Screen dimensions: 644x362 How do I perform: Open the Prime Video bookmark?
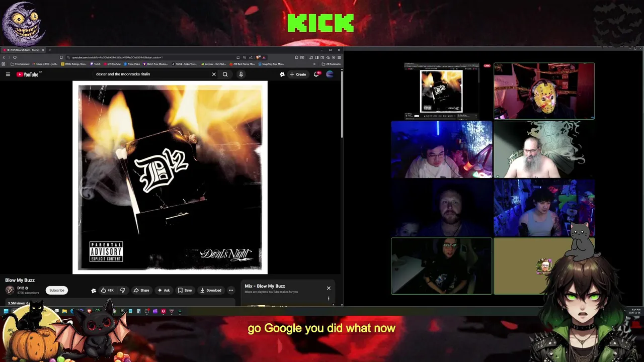pyautogui.click(x=132, y=64)
